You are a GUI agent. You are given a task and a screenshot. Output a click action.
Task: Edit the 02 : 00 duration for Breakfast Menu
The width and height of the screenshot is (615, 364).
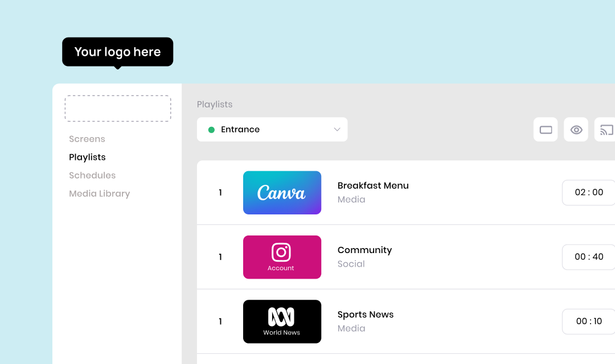pos(588,192)
